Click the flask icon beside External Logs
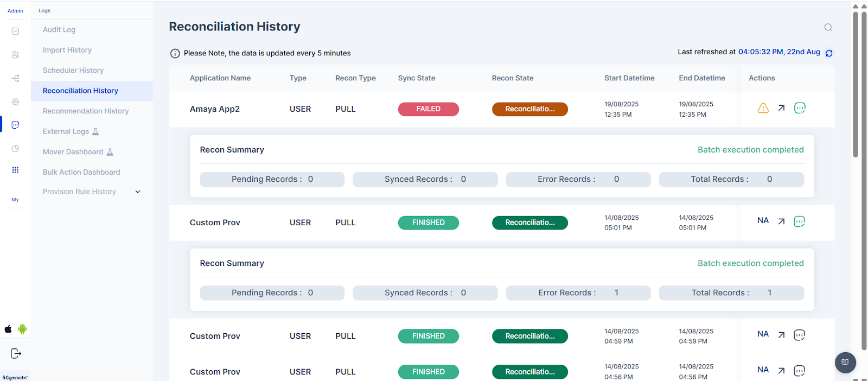Screen dimensions: 868x381 click(95, 131)
